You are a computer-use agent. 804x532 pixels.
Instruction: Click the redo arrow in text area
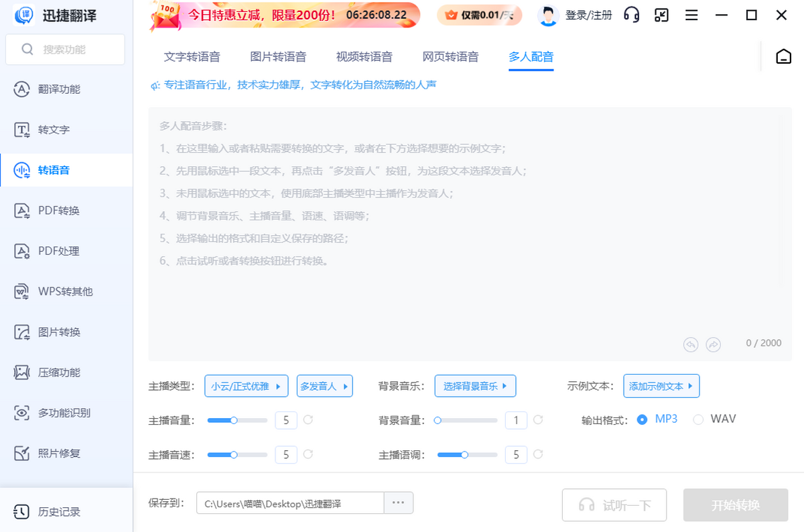(714, 344)
